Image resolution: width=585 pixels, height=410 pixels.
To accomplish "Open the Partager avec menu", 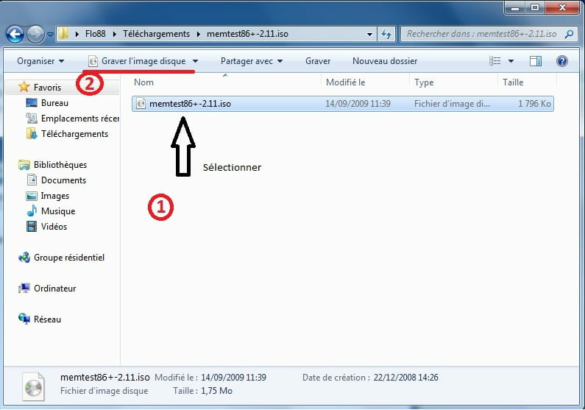I will point(251,61).
